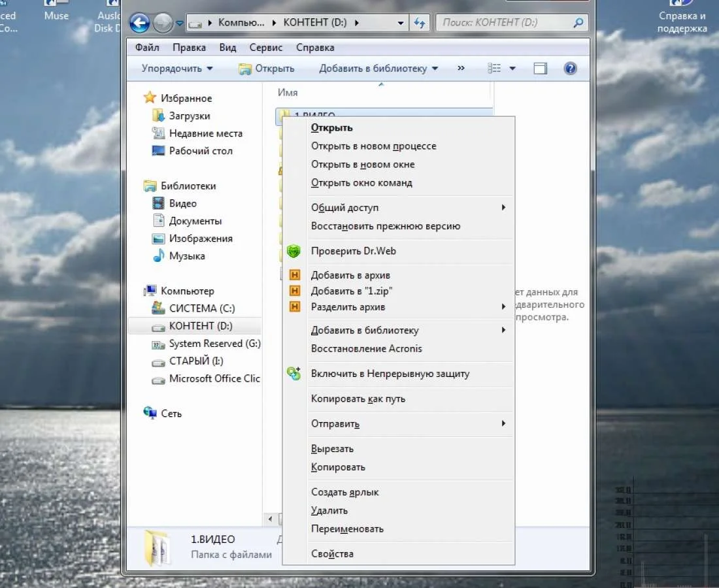The height and width of the screenshot is (588, 719).
Task: Click the archive icon beside 'Добавить в архив'
Action: coord(295,276)
